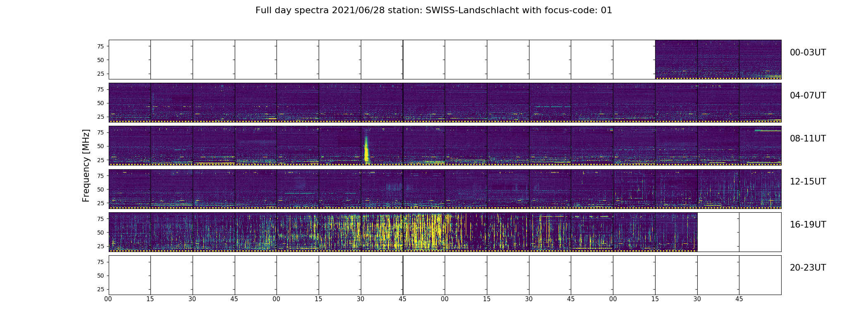Click the 08-11UT row label

[808, 139]
